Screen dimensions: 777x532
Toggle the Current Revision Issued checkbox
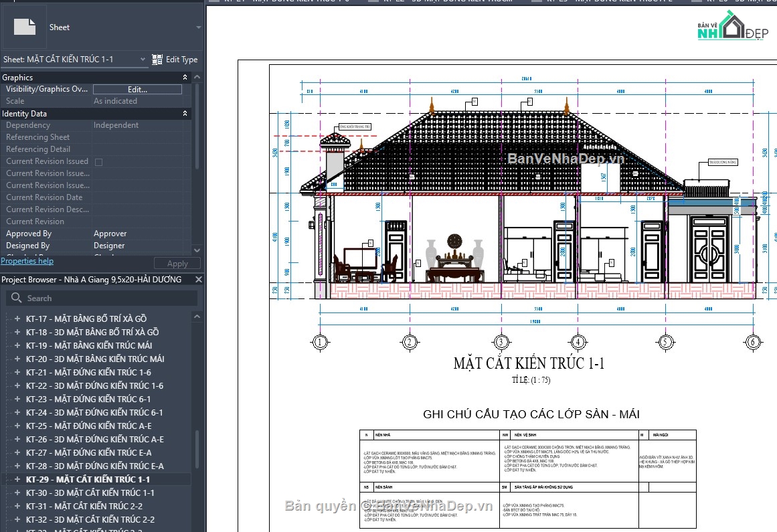98,162
